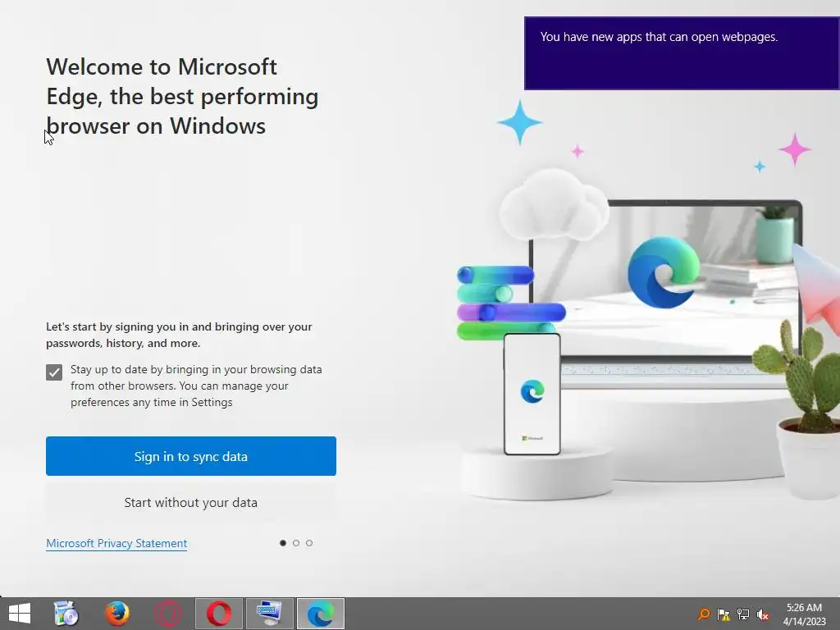Open the network status tray icon

click(743, 614)
